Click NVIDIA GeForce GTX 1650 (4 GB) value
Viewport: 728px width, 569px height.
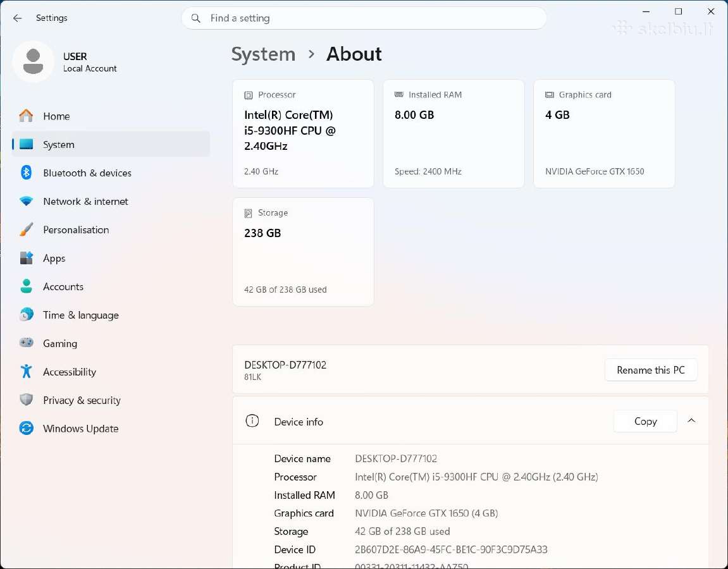click(426, 513)
